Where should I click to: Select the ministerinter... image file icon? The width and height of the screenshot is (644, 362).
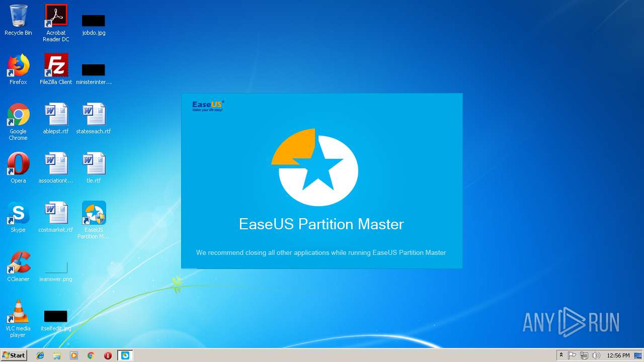[x=94, y=73]
